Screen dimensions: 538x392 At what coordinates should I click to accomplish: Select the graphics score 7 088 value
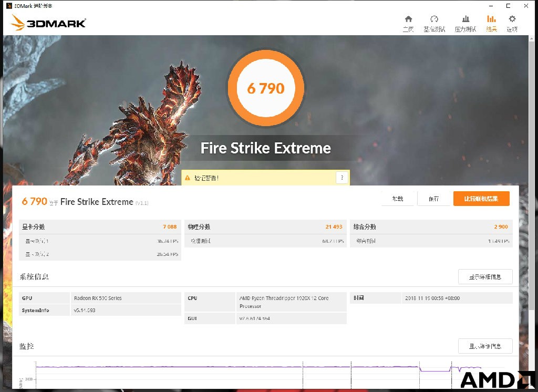pos(170,226)
